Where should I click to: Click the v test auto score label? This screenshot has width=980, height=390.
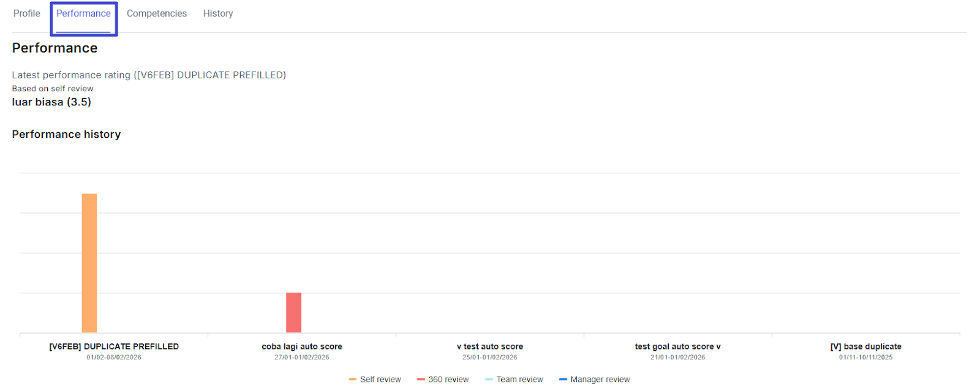click(x=490, y=347)
